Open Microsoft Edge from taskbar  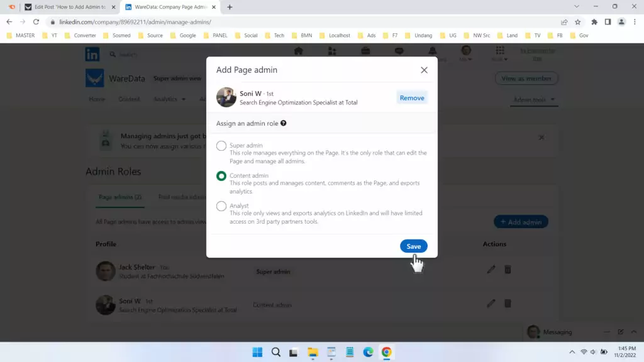click(x=368, y=352)
